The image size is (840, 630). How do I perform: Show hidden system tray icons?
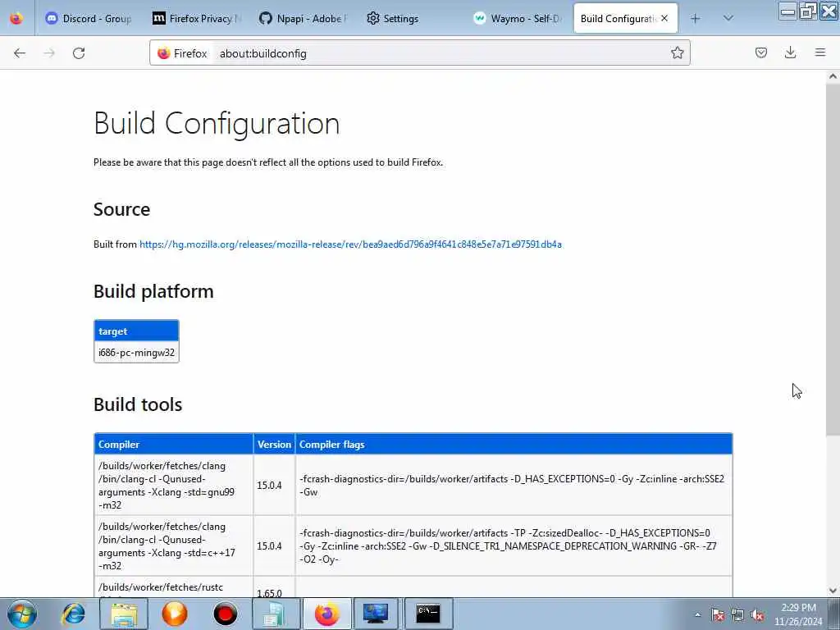click(697, 614)
